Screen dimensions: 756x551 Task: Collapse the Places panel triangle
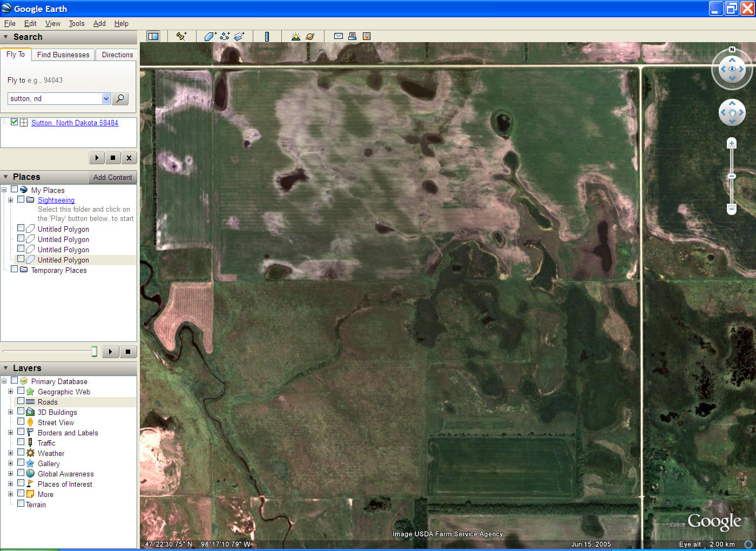click(x=6, y=177)
